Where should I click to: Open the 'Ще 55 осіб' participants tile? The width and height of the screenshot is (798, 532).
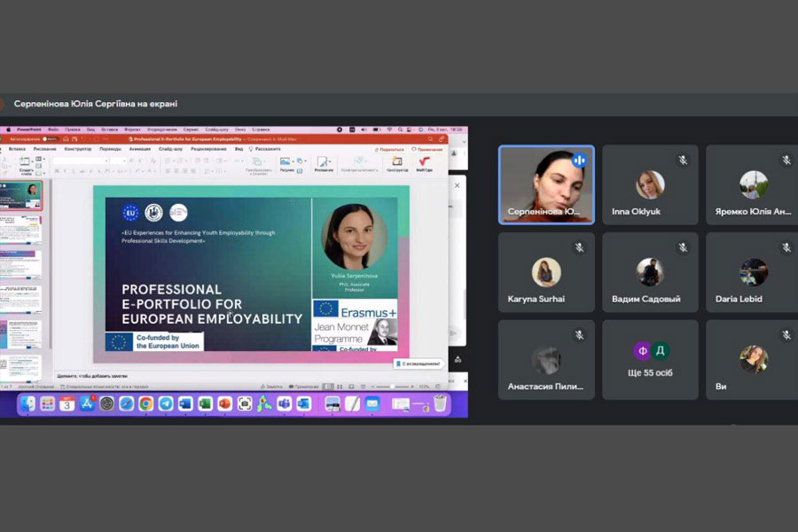pyautogui.click(x=650, y=360)
